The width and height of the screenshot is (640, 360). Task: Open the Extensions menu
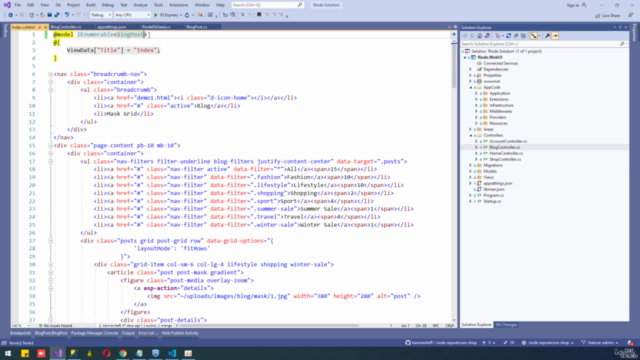(179, 5)
